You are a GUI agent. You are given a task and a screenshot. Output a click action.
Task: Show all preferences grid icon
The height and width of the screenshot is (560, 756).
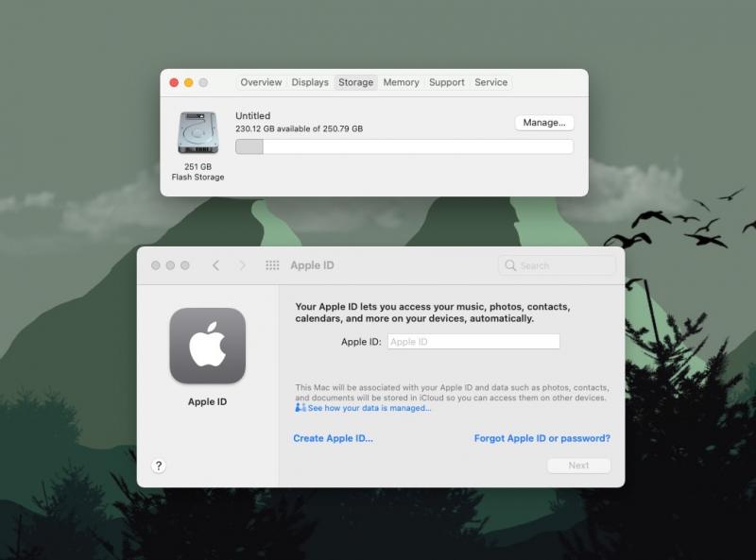click(272, 265)
